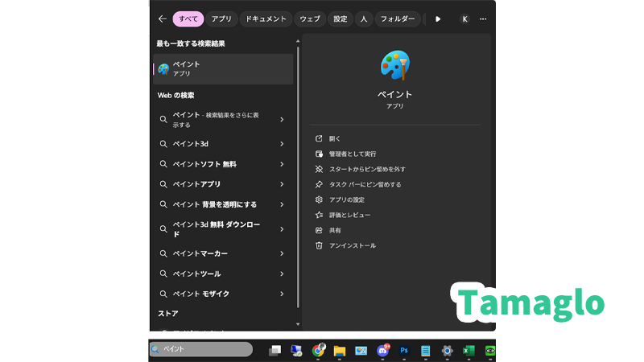The image size is (644, 362).
Task: Launch Excel from the taskbar
Action: point(469,351)
